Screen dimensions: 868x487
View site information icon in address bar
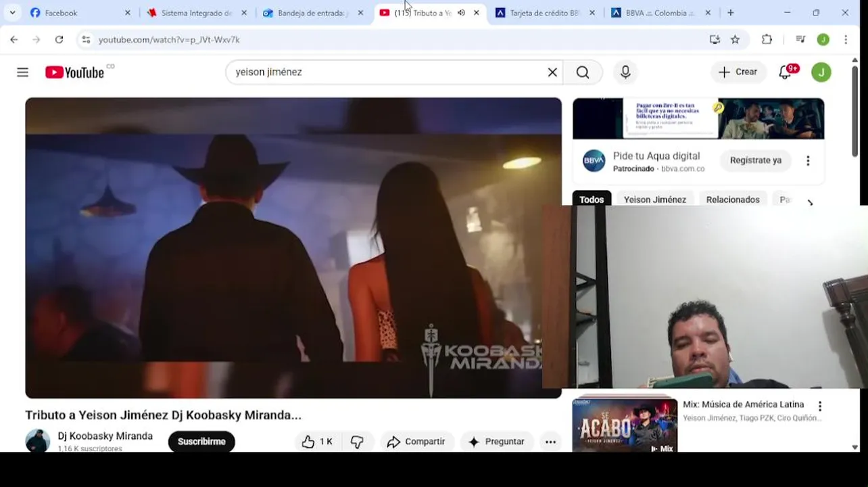pyautogui.click(x=86, y=40)
